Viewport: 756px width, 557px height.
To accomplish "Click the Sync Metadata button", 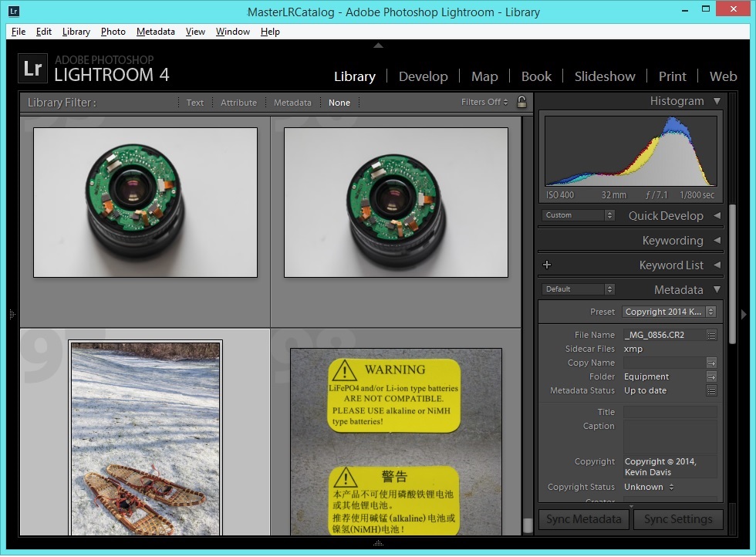I will (584, 519).
